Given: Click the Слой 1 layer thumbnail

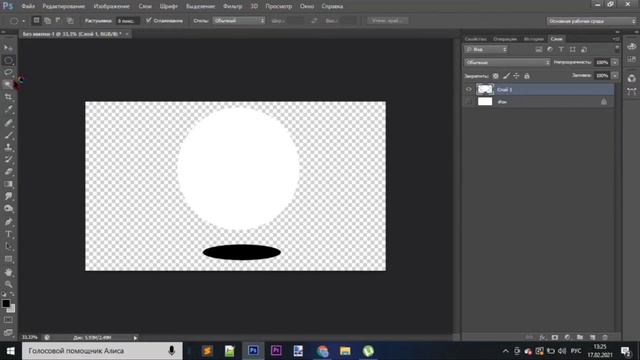Looking at the screenshot, I should point(485,89).
